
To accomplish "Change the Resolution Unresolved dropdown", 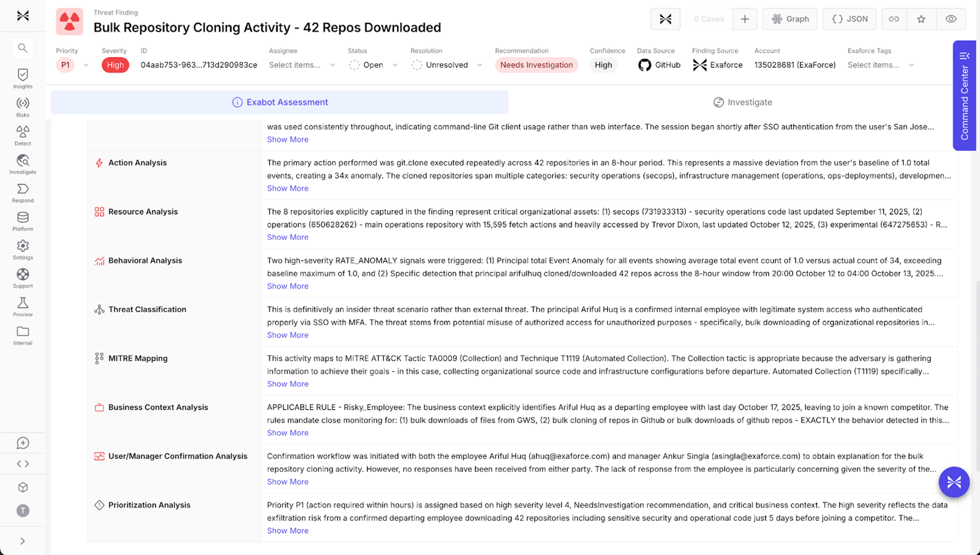I will tap(447, 65).
